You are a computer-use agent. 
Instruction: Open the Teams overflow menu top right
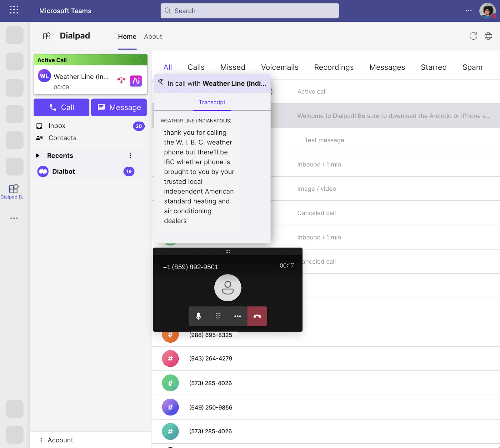click(x=468, y=11)
